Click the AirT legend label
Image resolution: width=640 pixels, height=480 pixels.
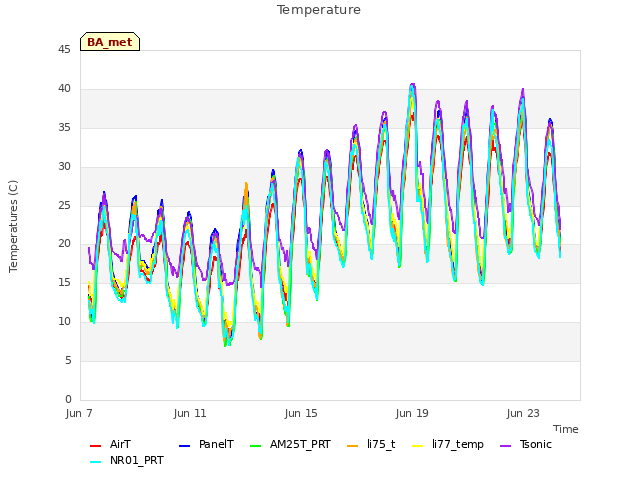(x=120, y=444)
